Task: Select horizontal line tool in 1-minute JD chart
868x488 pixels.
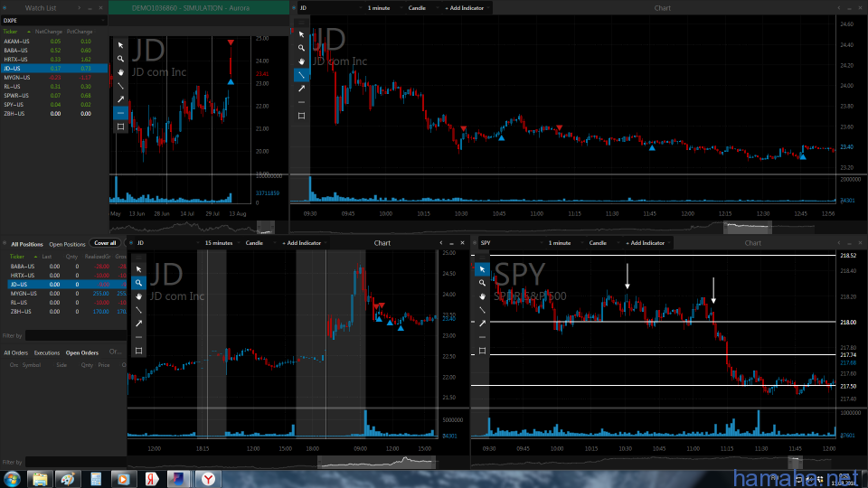Action: coord(301,102)
